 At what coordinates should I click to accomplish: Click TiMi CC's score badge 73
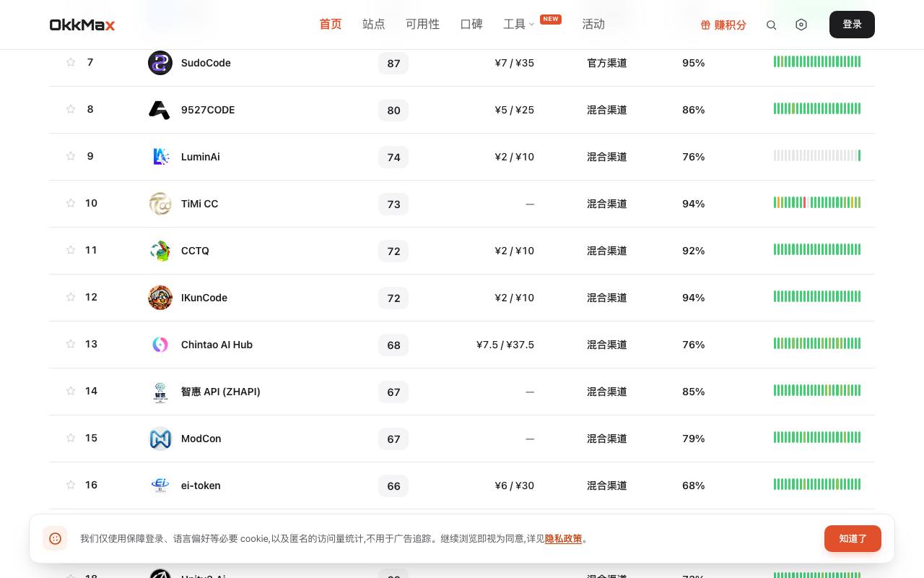[393, 204]
